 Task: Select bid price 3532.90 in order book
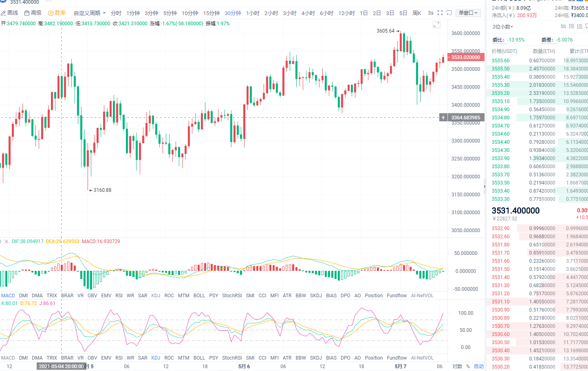click(500, 228)
